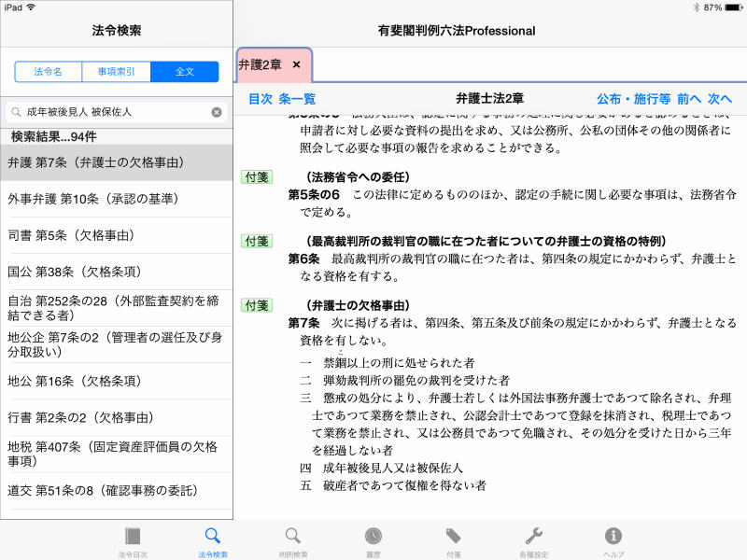Open the 判例検索 search icon
Viewport: 747px width, 560px height.
[292, 536]
